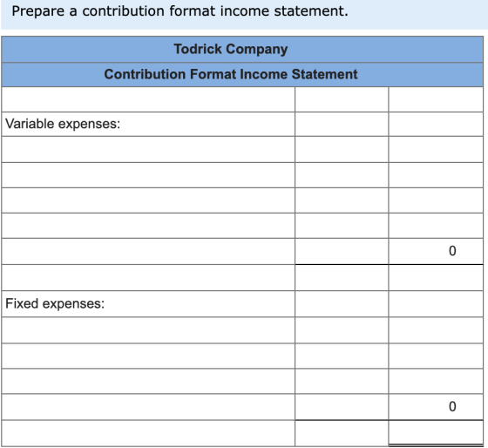The height and width of the screenshot is (448, 488).
Task: Select the blank label cell directly above 'Variable expenses:'
Action: pyautogui.click(x=148, y=99)
